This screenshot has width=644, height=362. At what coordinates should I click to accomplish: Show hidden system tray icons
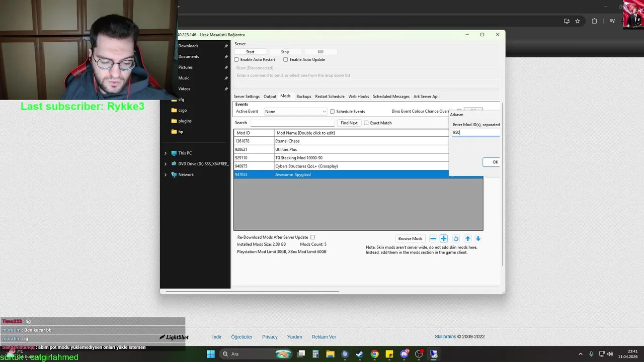580,354
